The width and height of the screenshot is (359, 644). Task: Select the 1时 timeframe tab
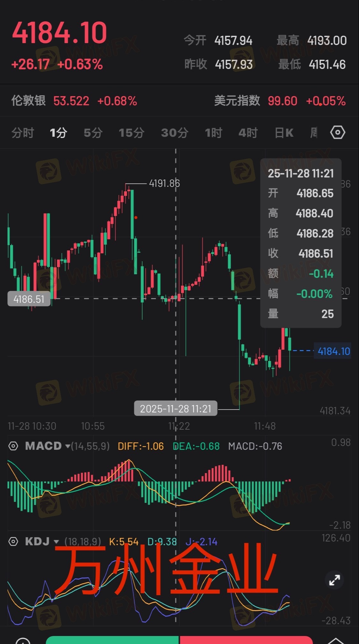tap(213, 133)
